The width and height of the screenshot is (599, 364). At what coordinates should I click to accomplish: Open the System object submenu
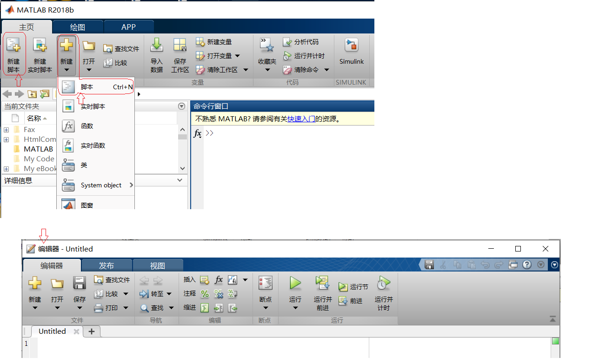96,185
